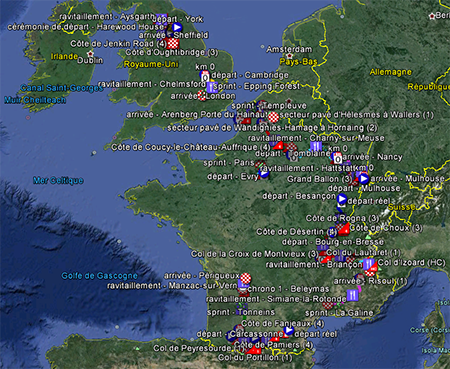Image resolution: width=450 pixels, height=369 pixels.
Task: Select the 'Côte de Désertin (4)' label
Action: click(x=297, y=232)
